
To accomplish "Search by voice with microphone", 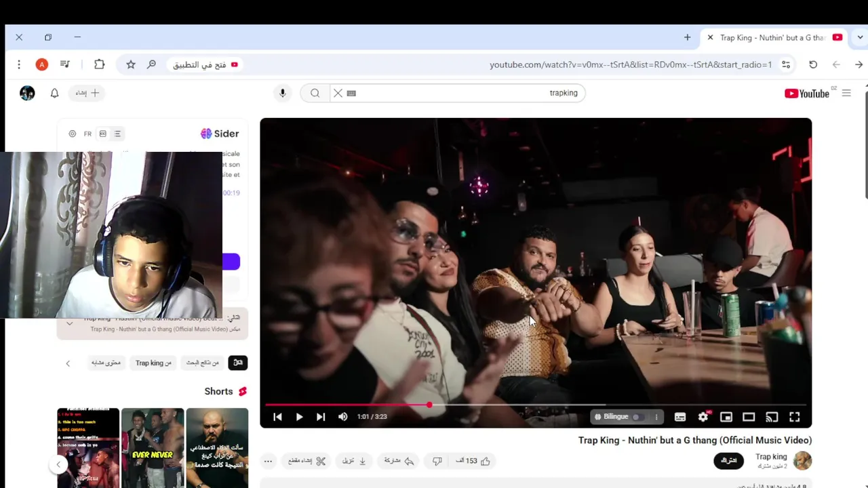I will [x=283, y=93].
